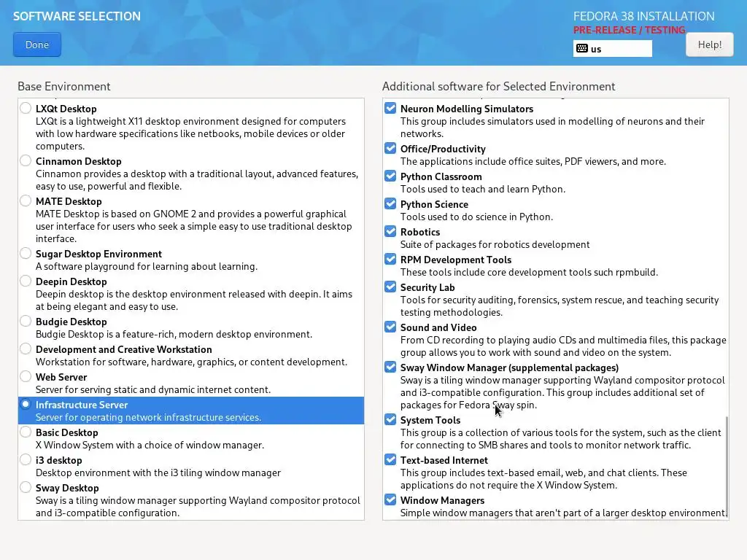Click 'Tools used to do science in Python' text
The height and width of the screenshot is (560, 747).
[476, 217]
